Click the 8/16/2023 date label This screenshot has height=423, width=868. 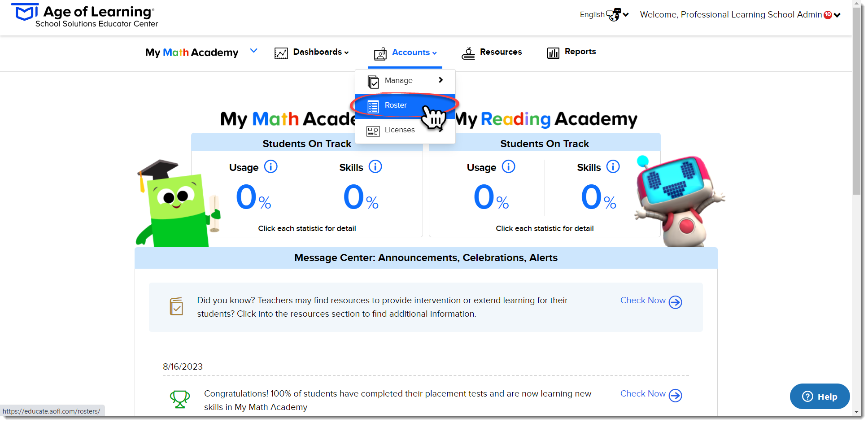tap(183, 367)
